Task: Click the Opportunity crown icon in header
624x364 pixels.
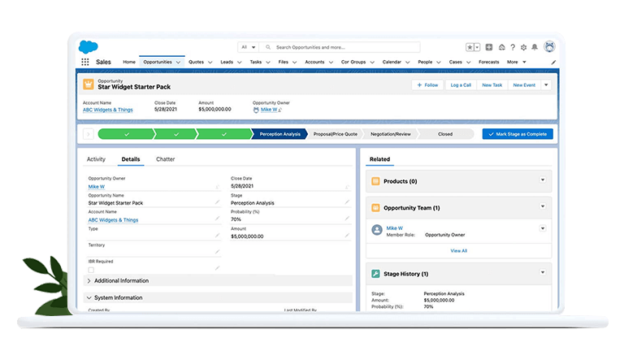Action: [x=89, y=84]
